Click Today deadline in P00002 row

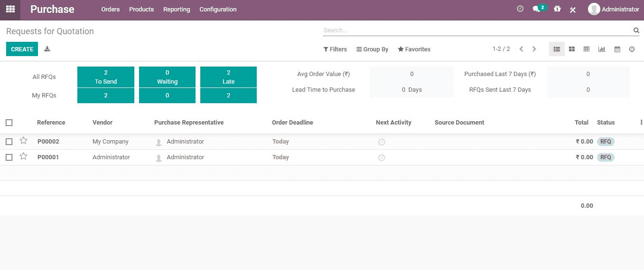click(280, 142)
